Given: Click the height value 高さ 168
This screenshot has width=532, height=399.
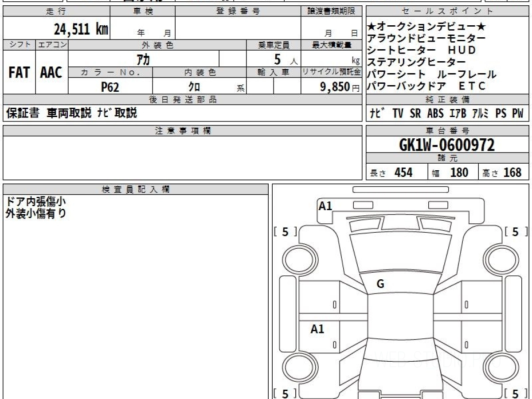Looking at the screenshot, I should click(502, 172).
